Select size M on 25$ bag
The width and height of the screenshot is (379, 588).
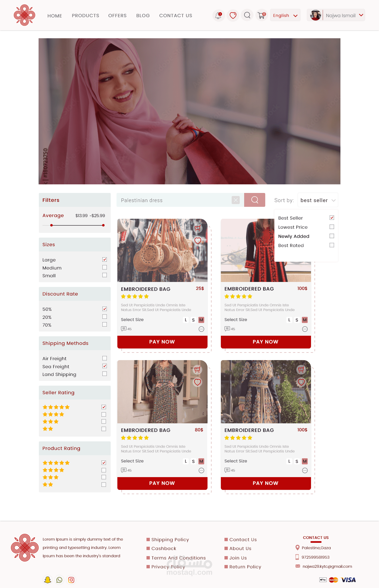point(201,320)
